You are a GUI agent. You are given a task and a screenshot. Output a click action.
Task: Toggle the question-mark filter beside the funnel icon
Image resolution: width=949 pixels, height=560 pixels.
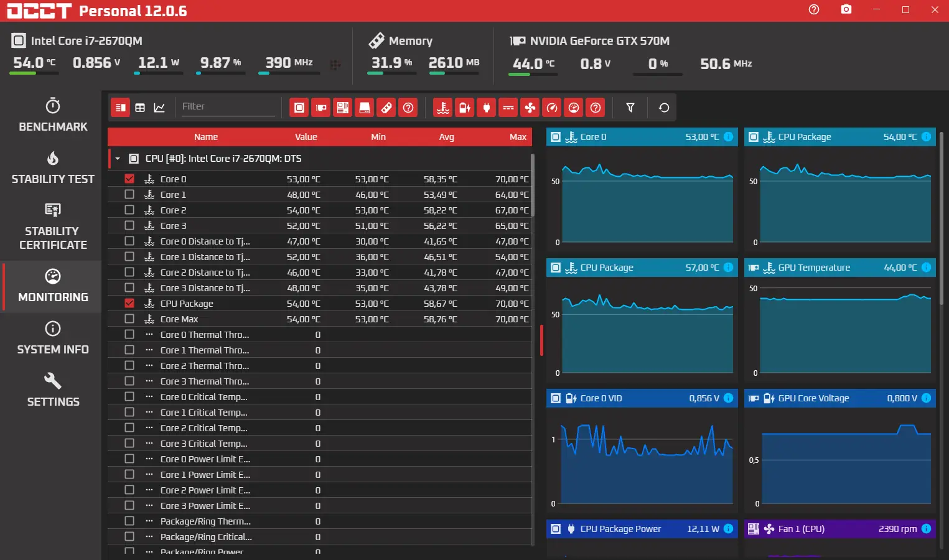pyautogui.click(x=596, y=108)
